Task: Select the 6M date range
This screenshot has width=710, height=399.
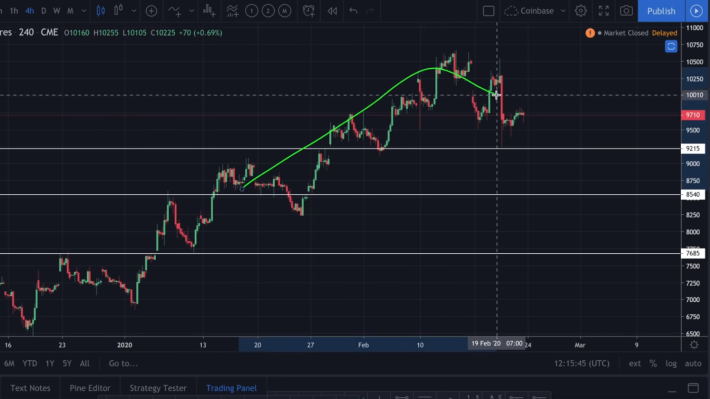Action: tap(9, 363)
